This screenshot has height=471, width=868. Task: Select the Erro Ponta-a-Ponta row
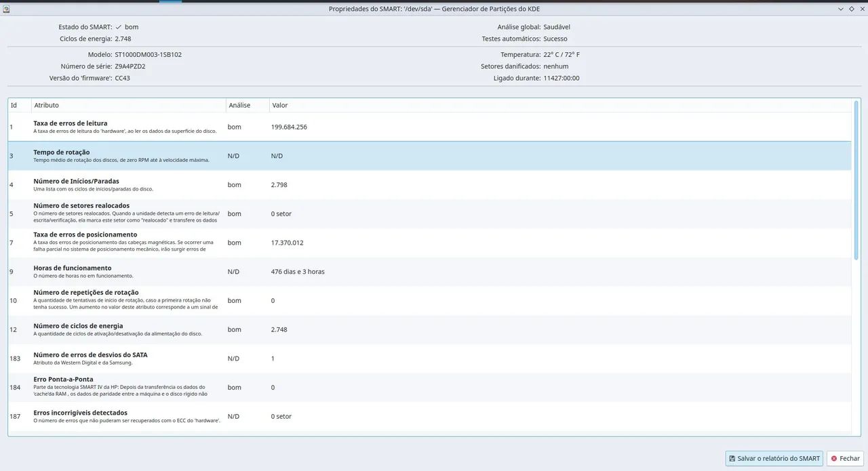point(430,388)
